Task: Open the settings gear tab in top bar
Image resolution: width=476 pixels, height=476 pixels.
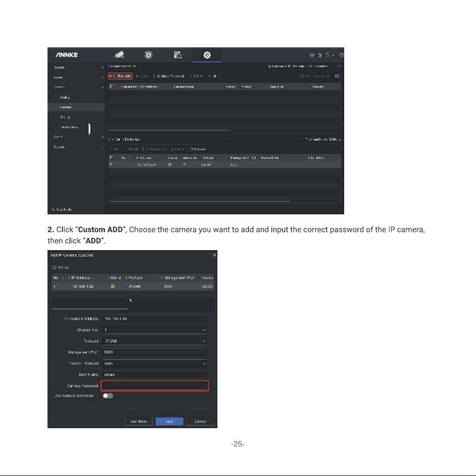Action: 207,55
